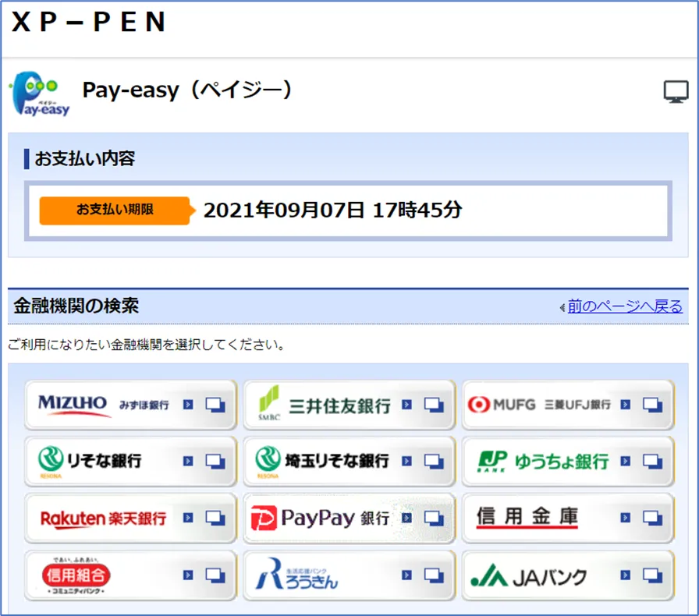This screenshot has height=616, width=699.
Task: Click the window icon on Mizuho row
Action: 215,405
